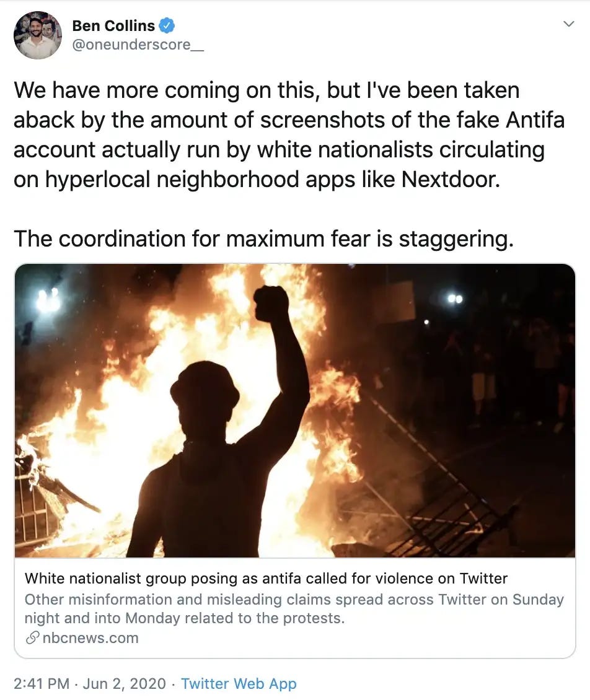Open Ben Collins' profile avatar
The height and width of the screenshot is (700, 590).
[38, 35]
